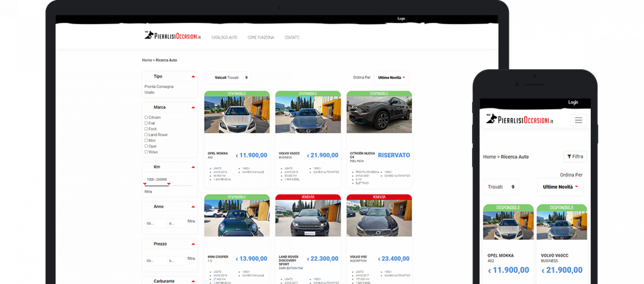The height and width of the screenshot is (284, 644).
Task: Collapse the Anno filter panel
Action: pos(193,207)
